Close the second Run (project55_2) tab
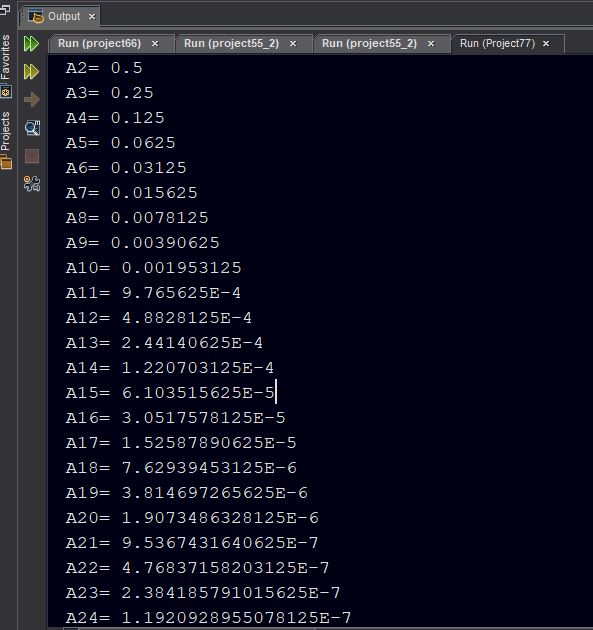 tap(431, 44)
